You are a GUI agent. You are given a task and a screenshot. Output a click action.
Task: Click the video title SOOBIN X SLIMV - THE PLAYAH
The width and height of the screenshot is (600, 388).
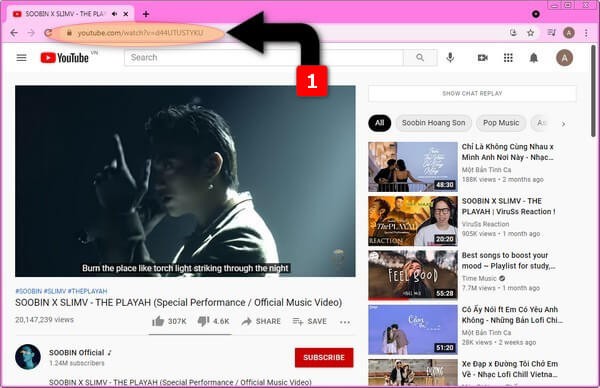point(178,303)
